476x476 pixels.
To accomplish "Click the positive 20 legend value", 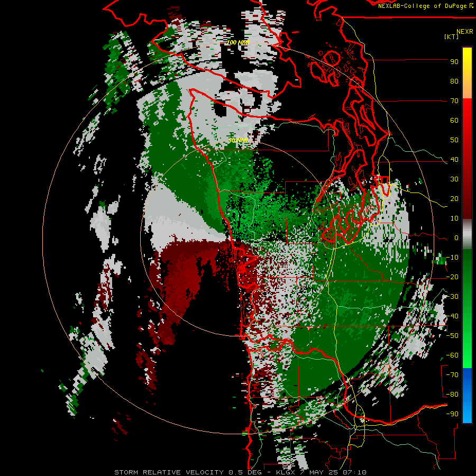I will (454, 198).
